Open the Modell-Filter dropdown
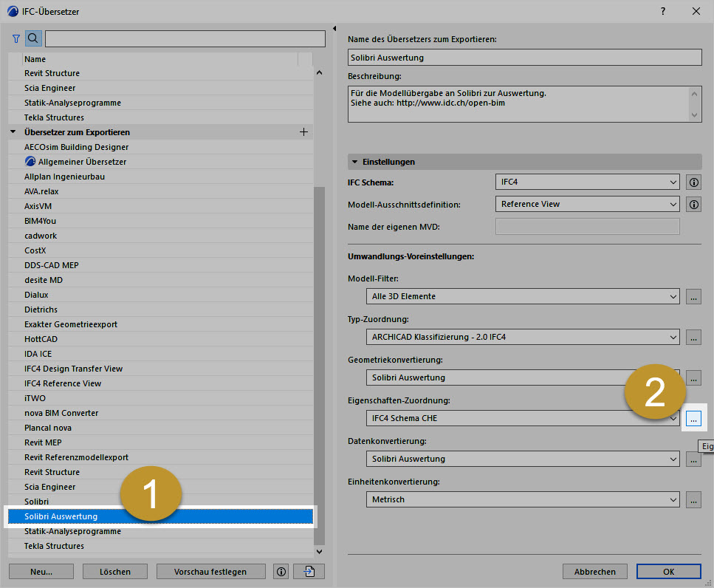 coord(523,296)
